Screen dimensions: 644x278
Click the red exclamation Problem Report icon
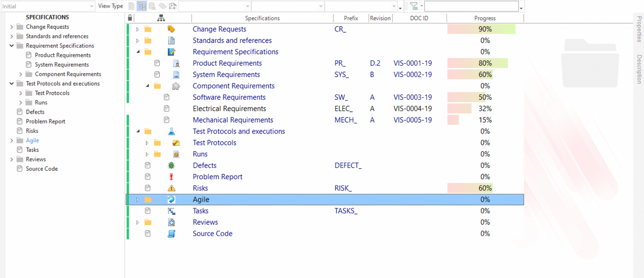pos(171,177)
